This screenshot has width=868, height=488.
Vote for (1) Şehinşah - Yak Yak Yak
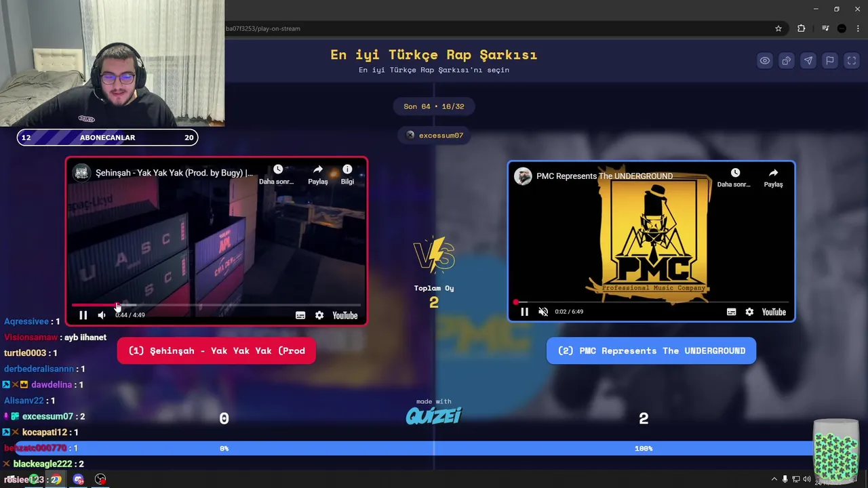[216, 351]
